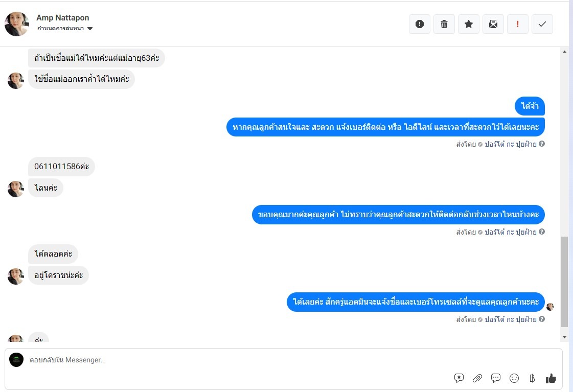Open Amp Nattapon profile picture in header

[17, 24]
